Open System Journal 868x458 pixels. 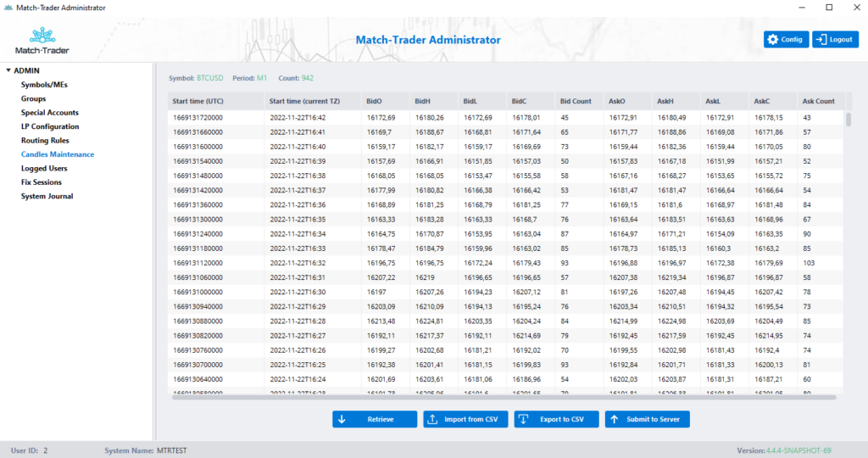(x=47, y=196)
